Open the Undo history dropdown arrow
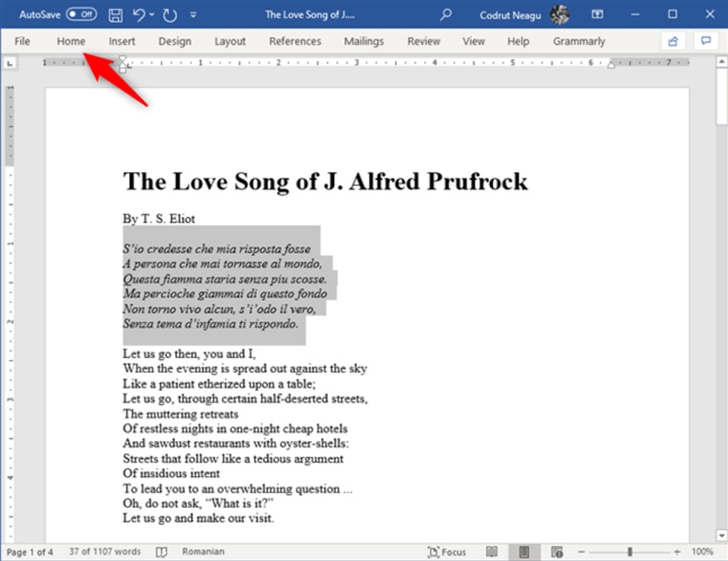The height and width of the screenshot is (561, 728). tap(152, 15)
